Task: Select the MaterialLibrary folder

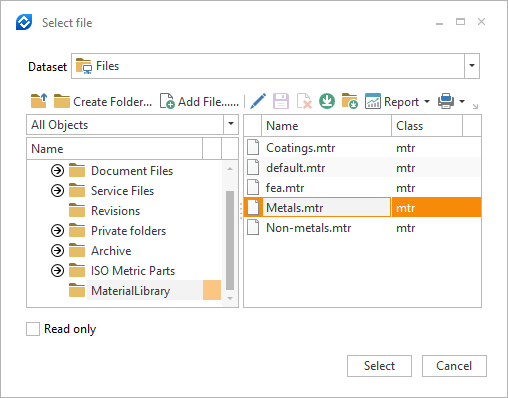Action: 130,291
